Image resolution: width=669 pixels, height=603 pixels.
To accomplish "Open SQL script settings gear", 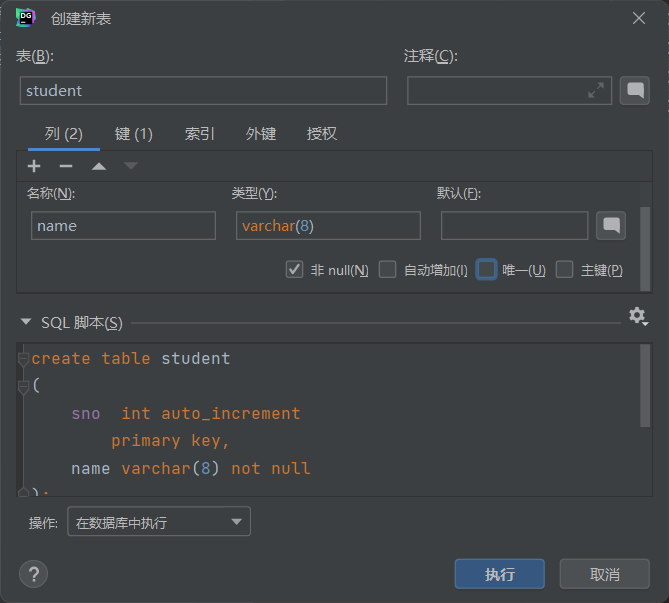I will [x=637, y=316].
